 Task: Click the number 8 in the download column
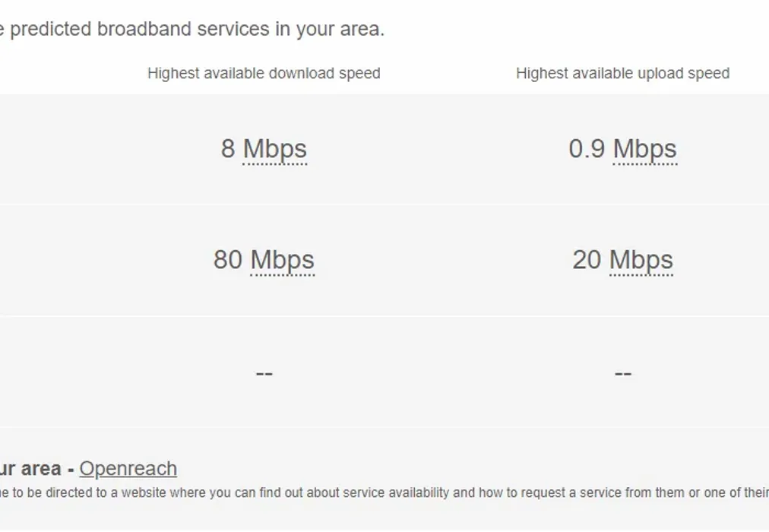point(228,149)
